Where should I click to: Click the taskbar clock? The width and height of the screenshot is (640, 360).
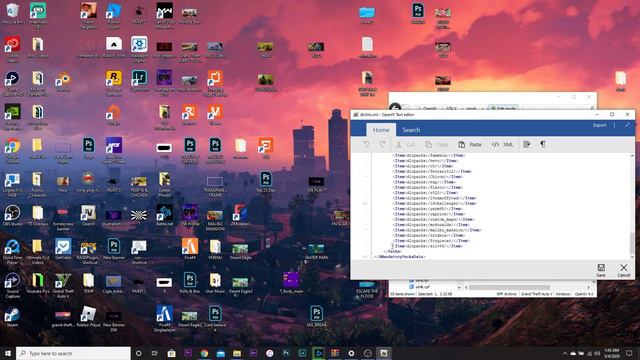pyautogui.click(x=612, y=353)
